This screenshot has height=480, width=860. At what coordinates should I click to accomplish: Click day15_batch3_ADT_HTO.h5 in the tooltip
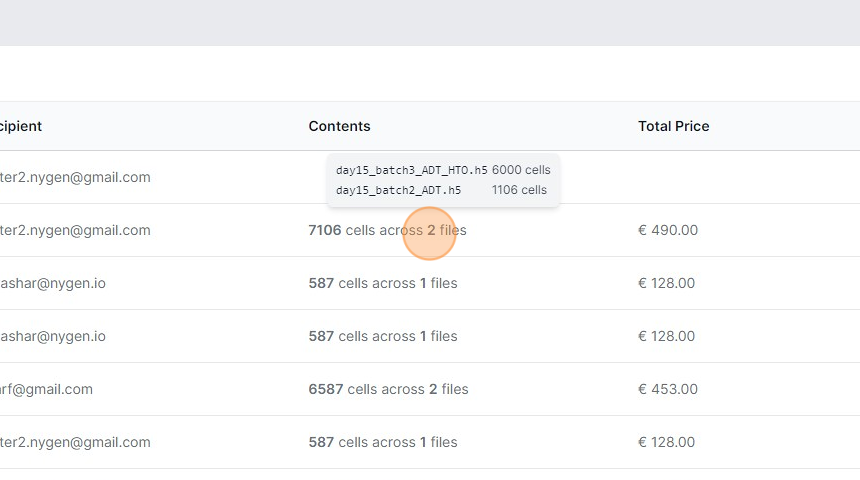(411, 170)
